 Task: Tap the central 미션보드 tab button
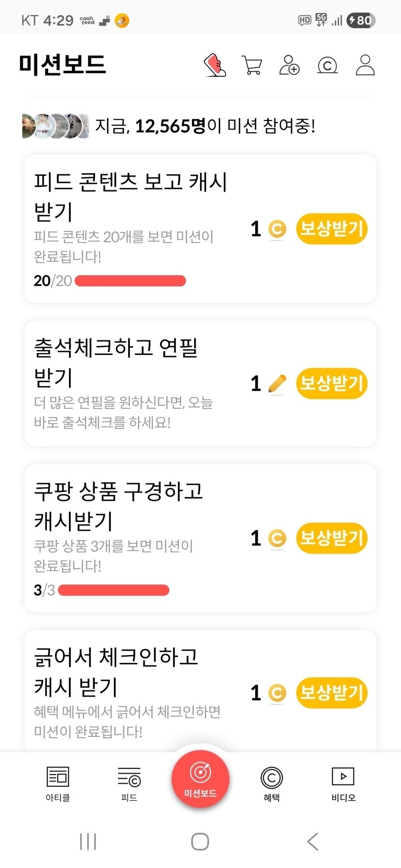pos(200,779)
